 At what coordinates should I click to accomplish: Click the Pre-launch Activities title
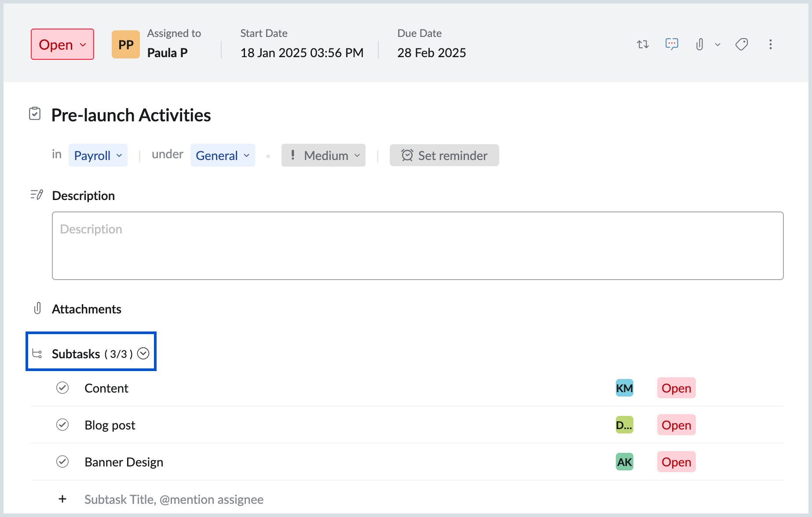click(131, 115)
